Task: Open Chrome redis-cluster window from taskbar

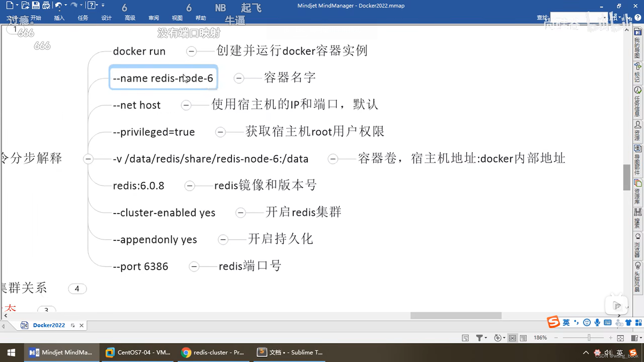Action: pyautogui.click(x=213, y=352)
